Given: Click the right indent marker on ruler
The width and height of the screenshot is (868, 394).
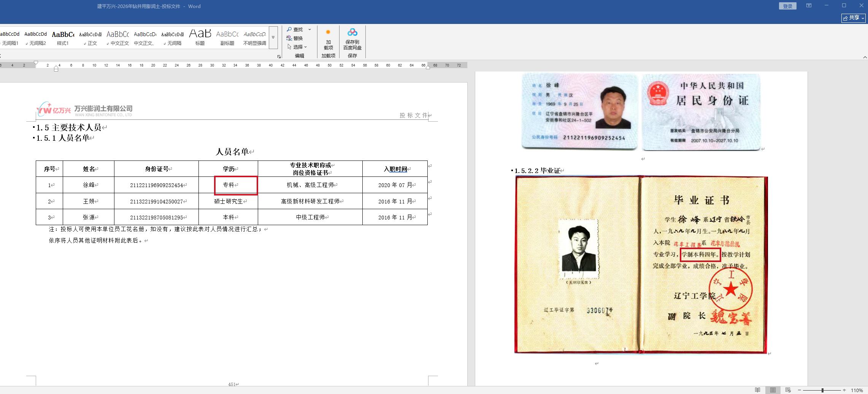Looking at the screenshot, I should pyautogui.click(x=428, y=67).
